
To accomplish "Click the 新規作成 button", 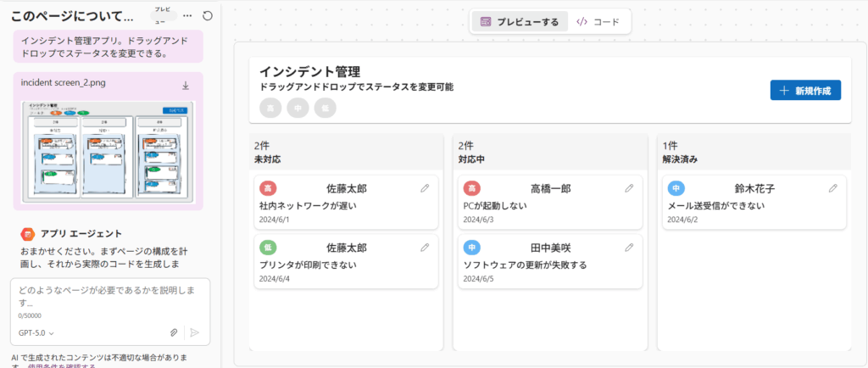I will pos(804,91).
